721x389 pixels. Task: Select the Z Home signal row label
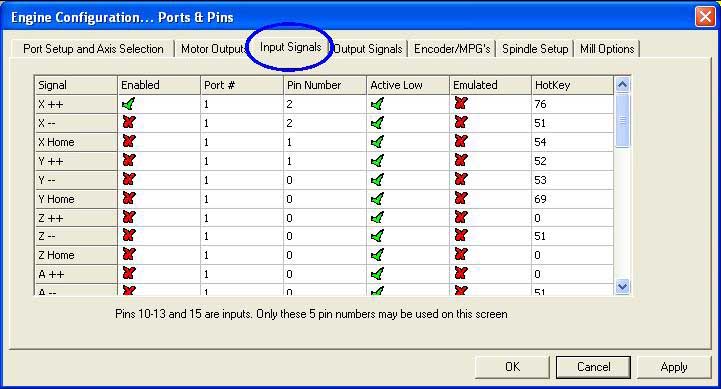76,254
